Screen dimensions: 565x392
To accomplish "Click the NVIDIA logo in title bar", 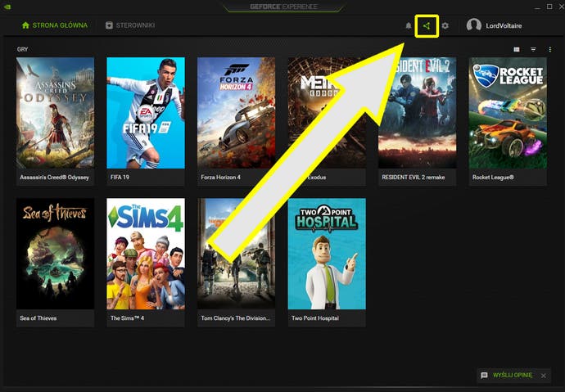I will point(7,7).
